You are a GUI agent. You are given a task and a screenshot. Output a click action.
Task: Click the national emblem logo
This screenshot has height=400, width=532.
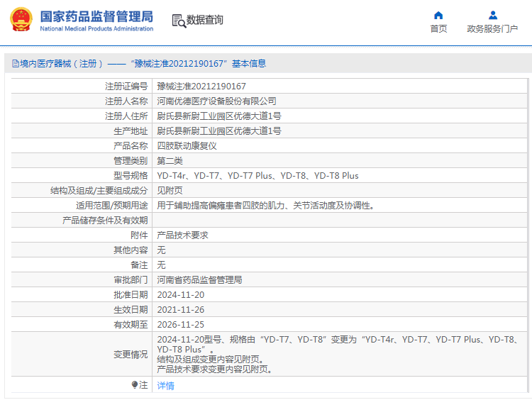click(21, 20)
